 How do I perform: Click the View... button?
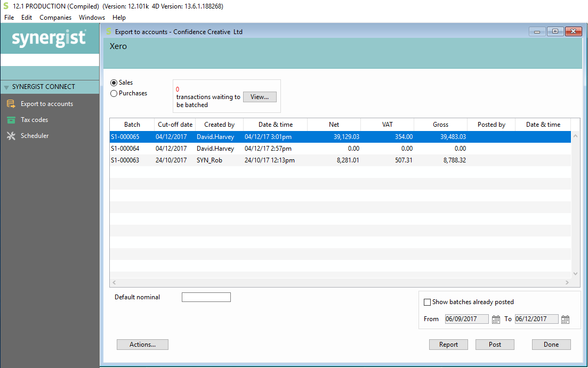(260, 97)
